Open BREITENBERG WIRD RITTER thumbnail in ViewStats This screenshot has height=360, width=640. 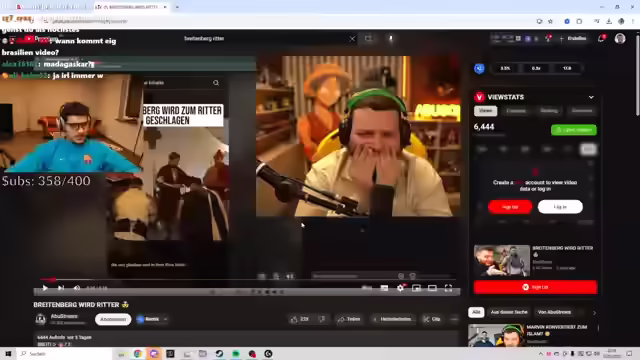[x=502, y=260]
